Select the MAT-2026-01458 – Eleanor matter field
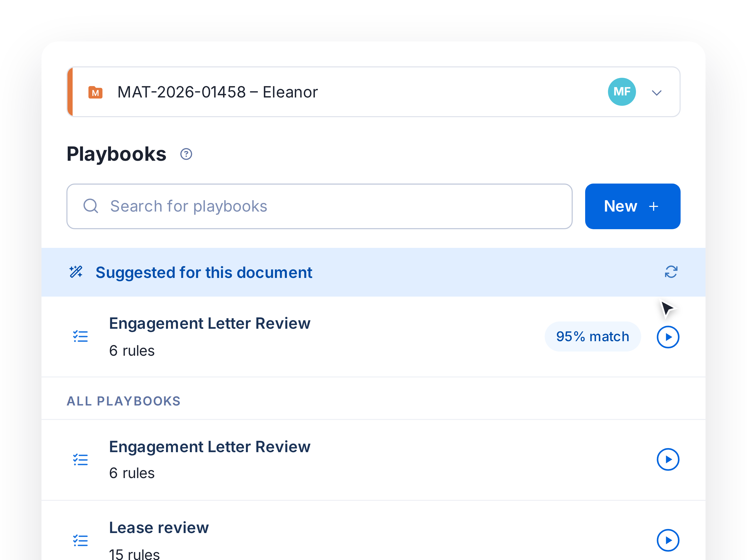The image size is (747, 560). click(374, 92)
